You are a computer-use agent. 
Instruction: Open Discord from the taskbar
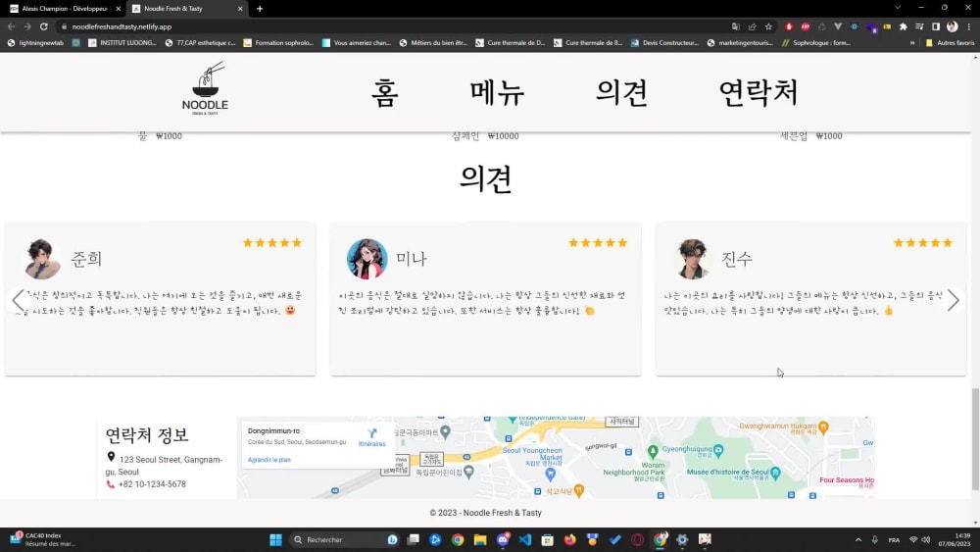pos(503,540)
